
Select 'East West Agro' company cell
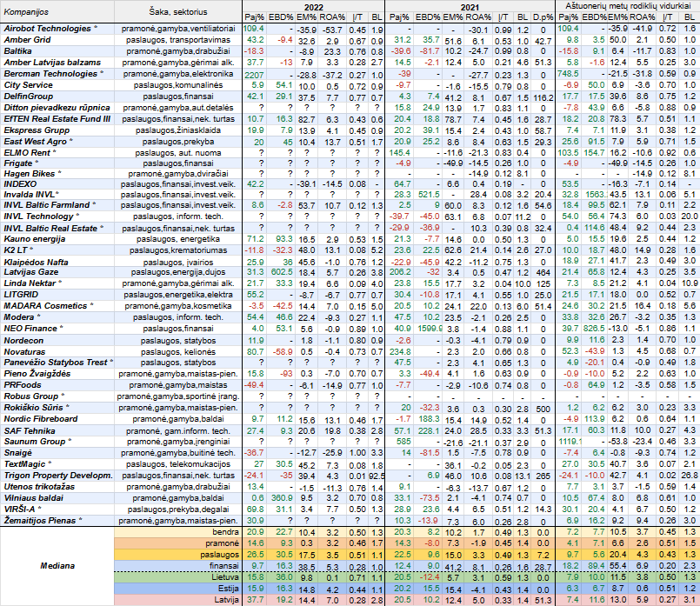pos(57,142)
